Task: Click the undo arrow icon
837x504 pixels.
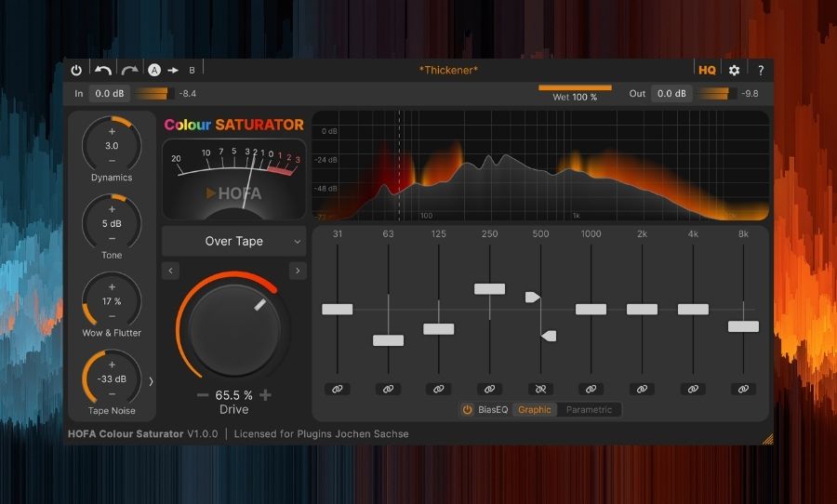Action: pyautogui.click(x=103, y=70)
